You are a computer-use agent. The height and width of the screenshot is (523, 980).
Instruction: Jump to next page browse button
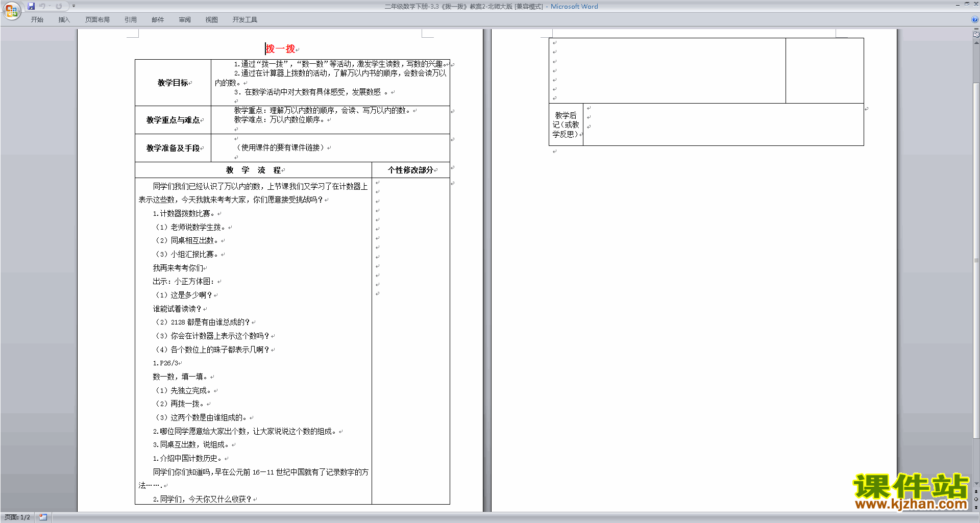pyautogui.click(x=976, y=508)
